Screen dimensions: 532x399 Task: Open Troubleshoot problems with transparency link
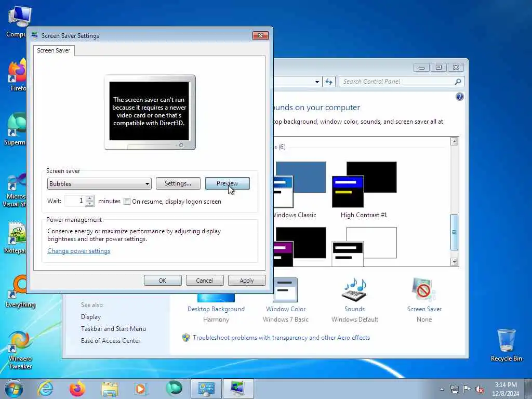click(x=281, y=338)
